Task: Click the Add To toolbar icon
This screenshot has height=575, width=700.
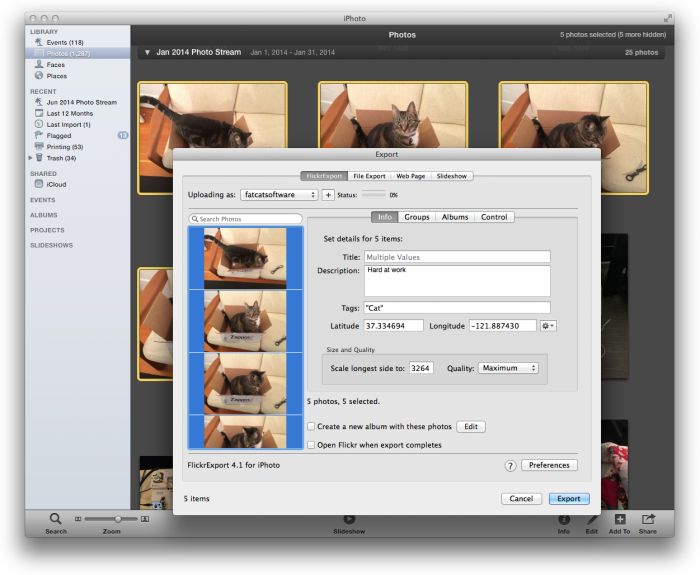Action: click(620, 519)
